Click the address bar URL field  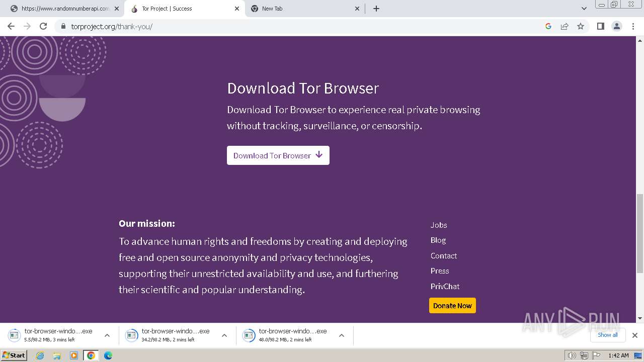[x=302, y=26]
